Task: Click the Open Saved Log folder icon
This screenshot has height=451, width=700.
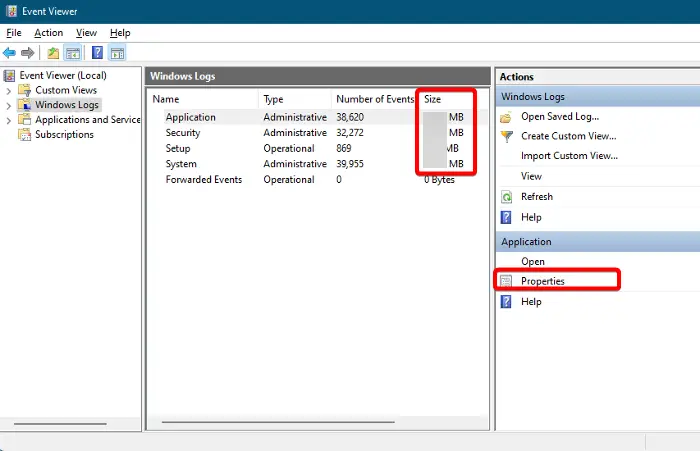Action: pos(506,117)
